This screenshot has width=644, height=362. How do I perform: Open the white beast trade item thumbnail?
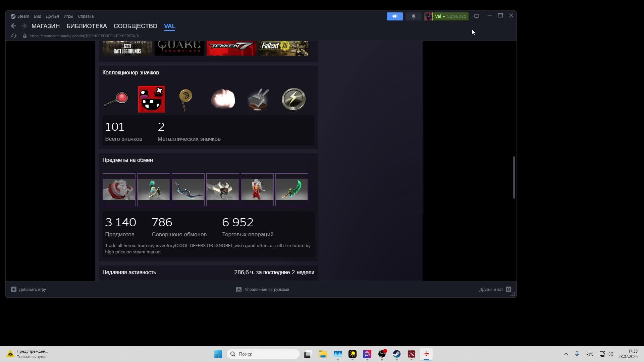119,190
